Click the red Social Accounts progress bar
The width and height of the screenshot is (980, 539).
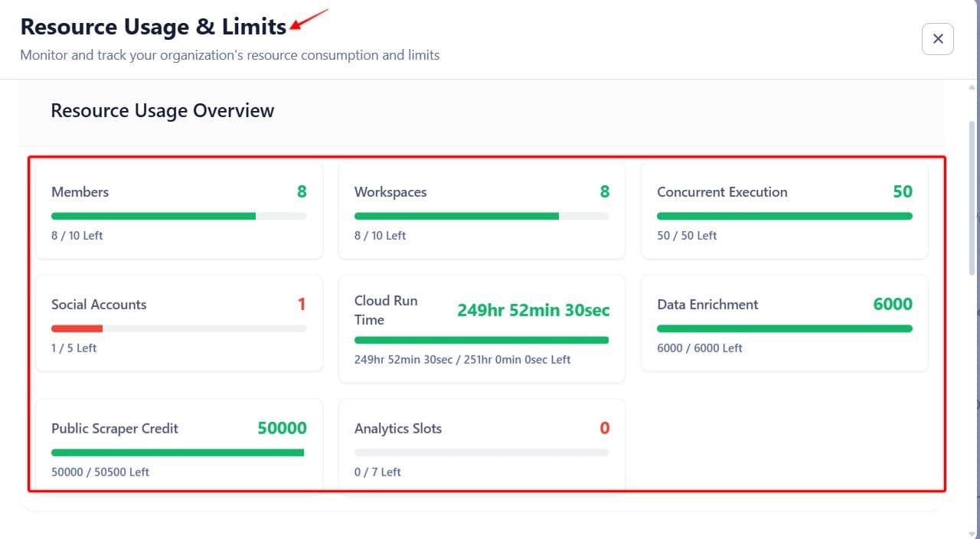tap(77, 328)
